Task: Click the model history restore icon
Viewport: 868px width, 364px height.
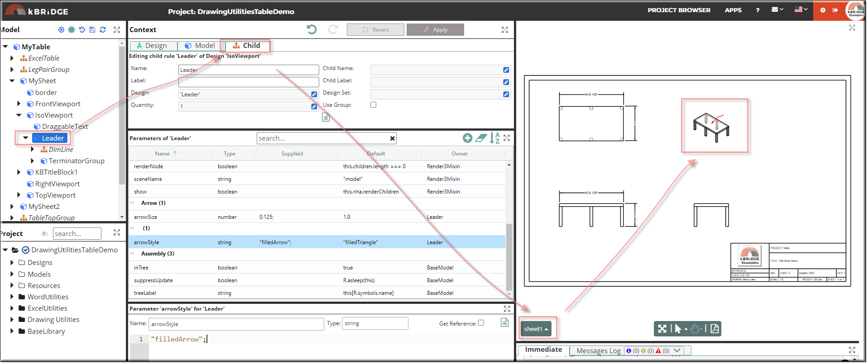Action: [82, 30]
